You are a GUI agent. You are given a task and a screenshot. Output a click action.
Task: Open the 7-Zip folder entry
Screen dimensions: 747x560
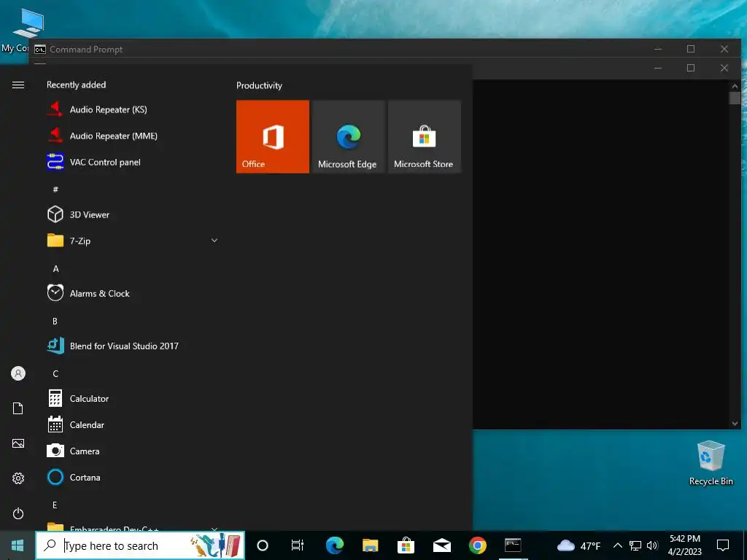pos(133,241)
